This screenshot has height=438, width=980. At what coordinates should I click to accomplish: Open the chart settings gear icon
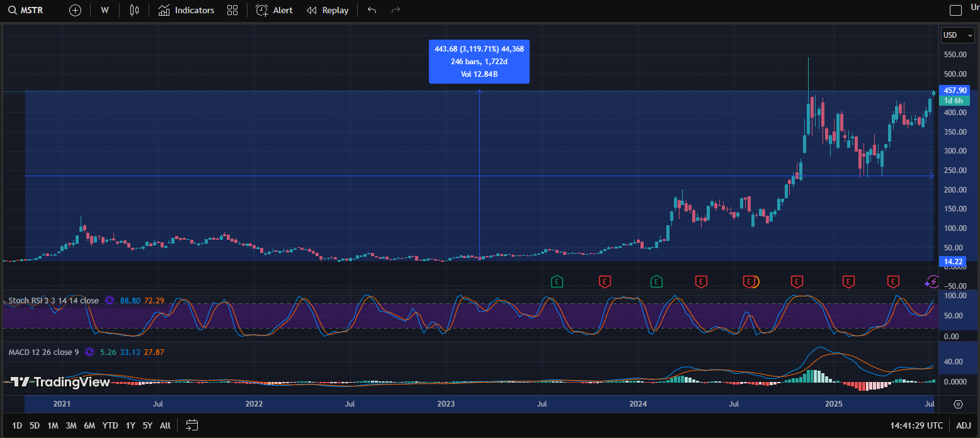coord(958,404)
